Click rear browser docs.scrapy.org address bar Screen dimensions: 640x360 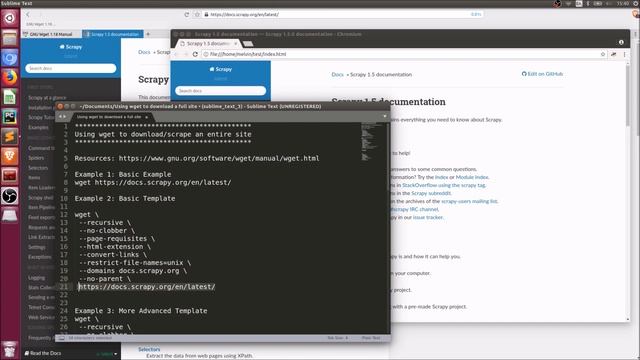pos(343,14)
